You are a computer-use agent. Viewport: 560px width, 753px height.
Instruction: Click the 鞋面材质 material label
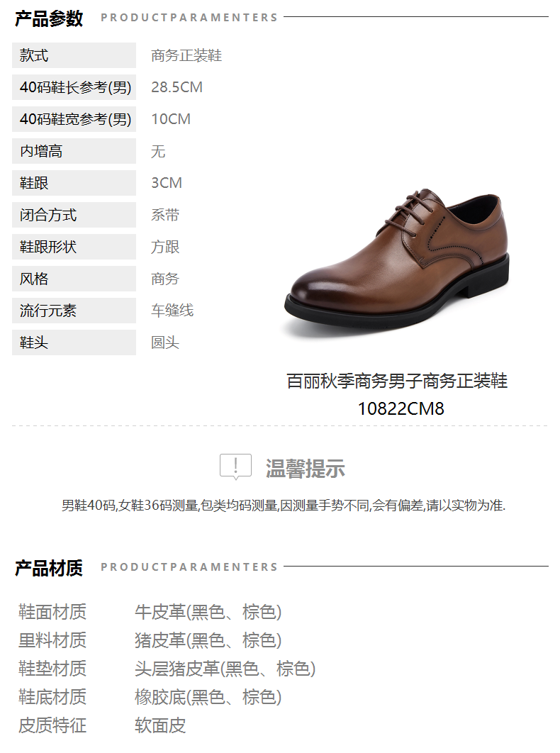click(x=52, y=612)
